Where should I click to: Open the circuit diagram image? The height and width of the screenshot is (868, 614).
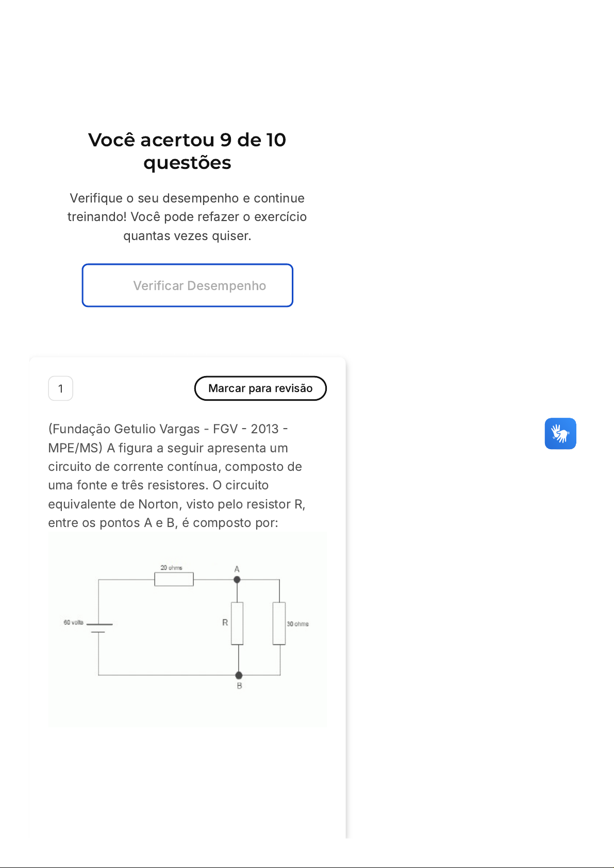point(188,629)
